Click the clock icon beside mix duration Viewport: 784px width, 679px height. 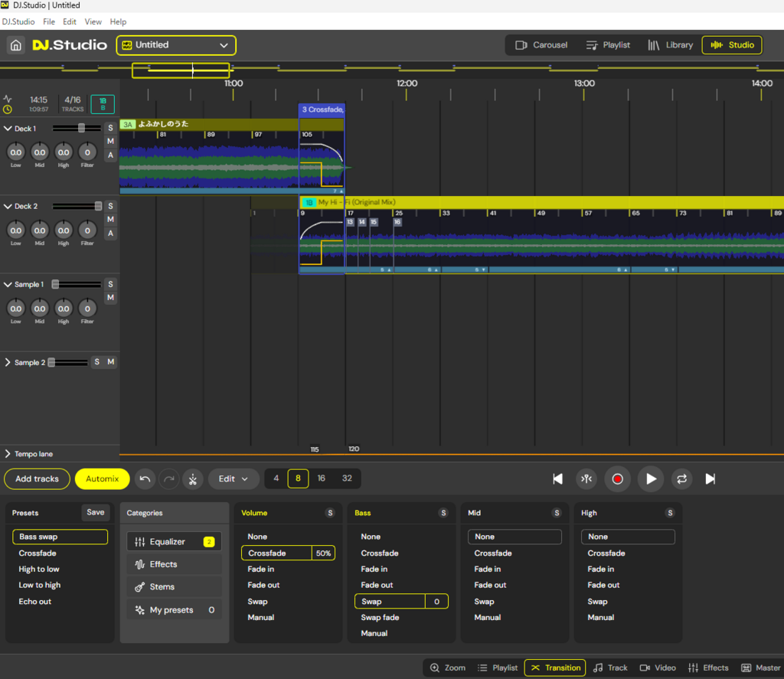pos(8,109)
